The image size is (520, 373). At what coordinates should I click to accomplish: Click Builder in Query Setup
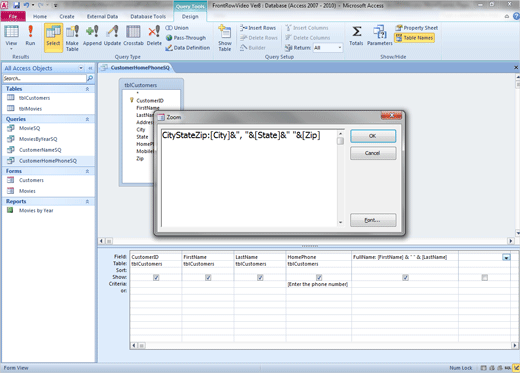[x=253, y=48]
